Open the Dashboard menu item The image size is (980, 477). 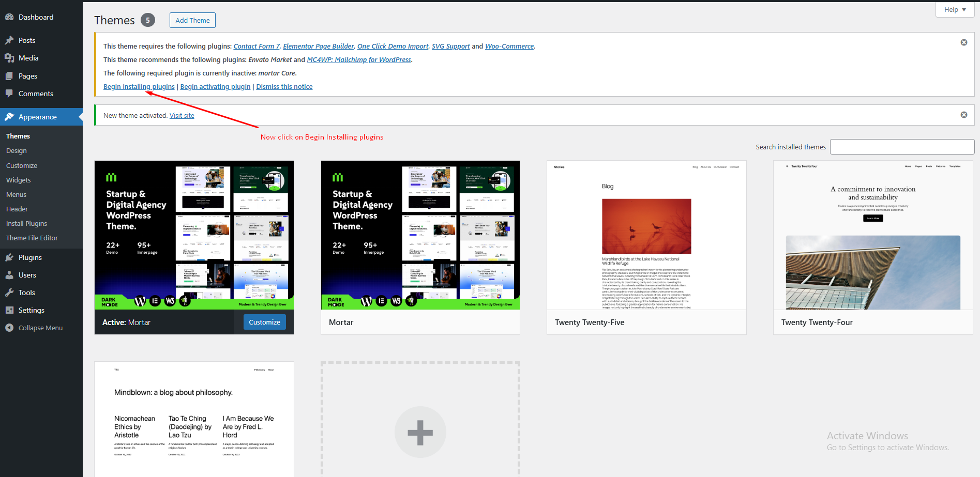point(36,17)
